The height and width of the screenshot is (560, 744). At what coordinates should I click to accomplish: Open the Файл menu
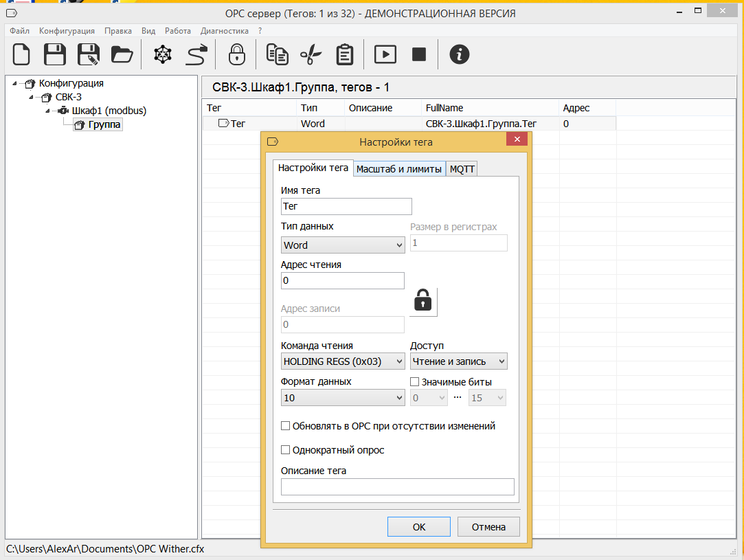tap(19, 31)
